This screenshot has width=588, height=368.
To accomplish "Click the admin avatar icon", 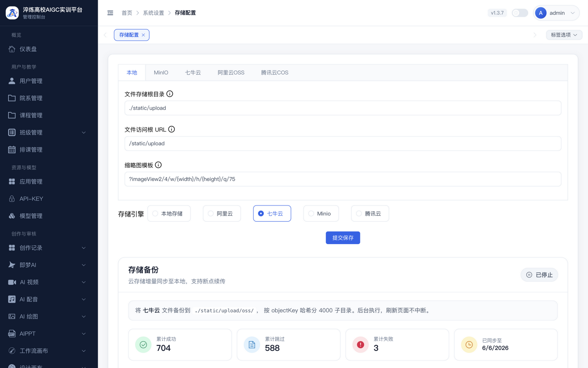I will click(x=541, y=13).
